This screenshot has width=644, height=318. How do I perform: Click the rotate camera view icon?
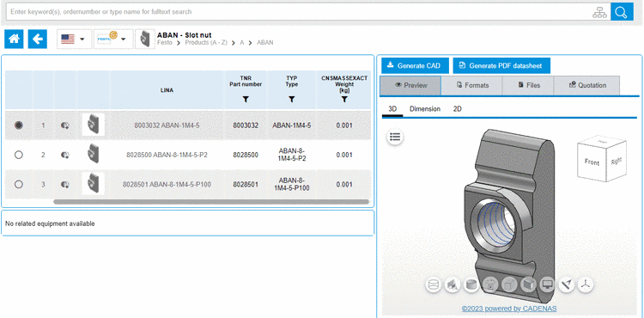490,284
